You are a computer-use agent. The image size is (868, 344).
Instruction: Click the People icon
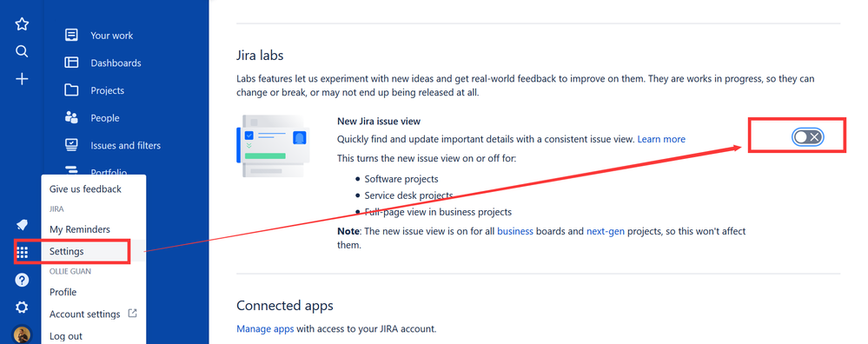point(71,118)
